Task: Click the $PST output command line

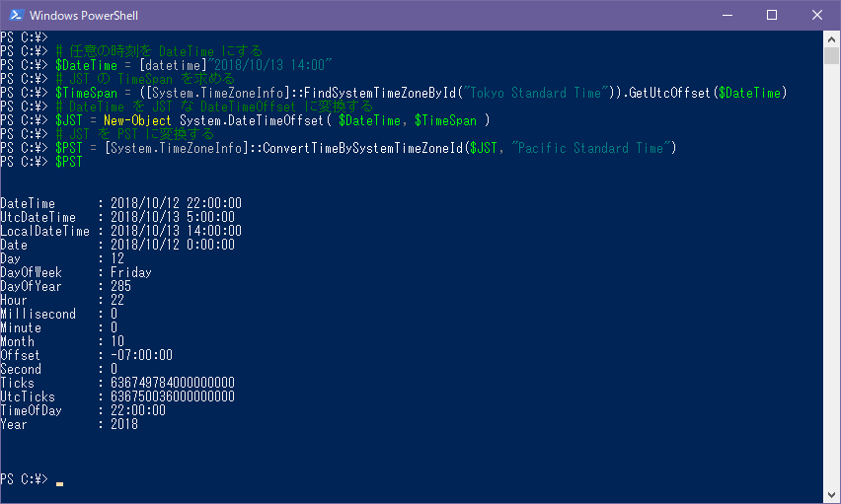Action: 41,162
